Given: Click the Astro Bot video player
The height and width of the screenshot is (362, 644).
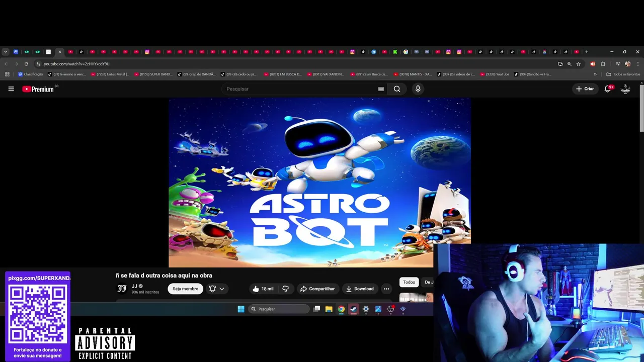Looking at the screenshot, I should pyautogui.click(x=319, y=183).
